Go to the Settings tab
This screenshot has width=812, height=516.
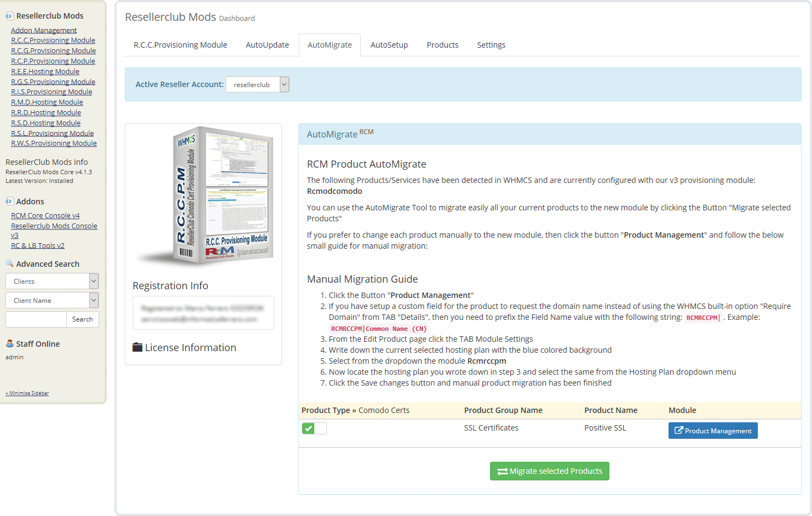pyautogui.click(x=491, y=45)
